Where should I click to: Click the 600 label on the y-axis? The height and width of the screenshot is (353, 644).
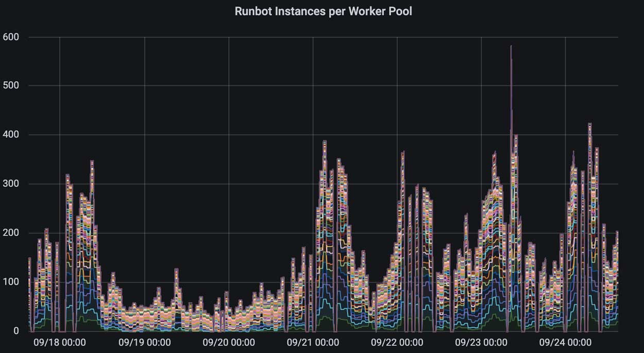coord(11,37)
